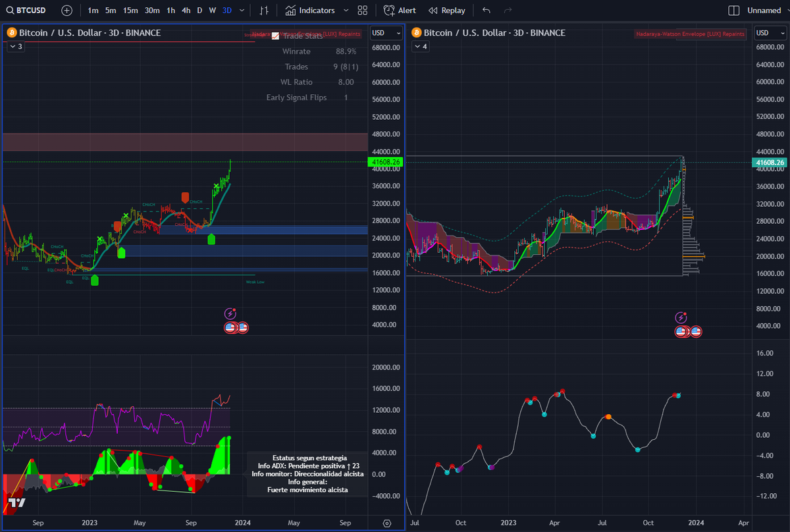Open the BTCUSD symbol search
790x532 pixels.
click(x=26, y=11)
